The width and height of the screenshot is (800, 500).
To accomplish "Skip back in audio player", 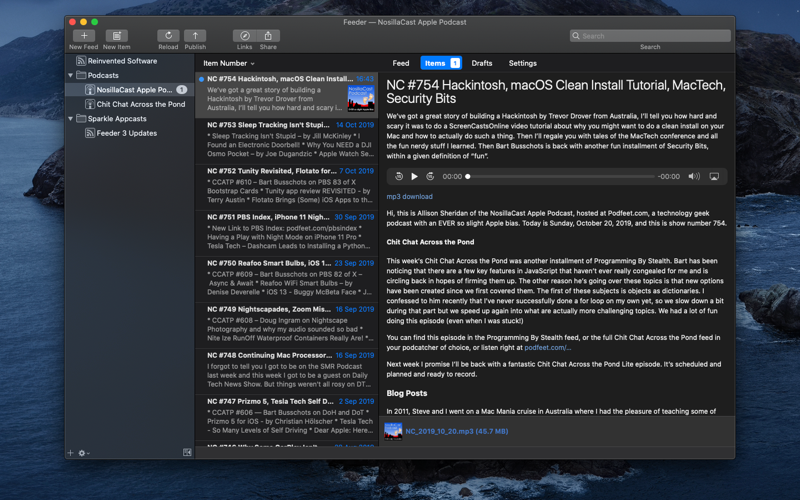I will point(399,177).
